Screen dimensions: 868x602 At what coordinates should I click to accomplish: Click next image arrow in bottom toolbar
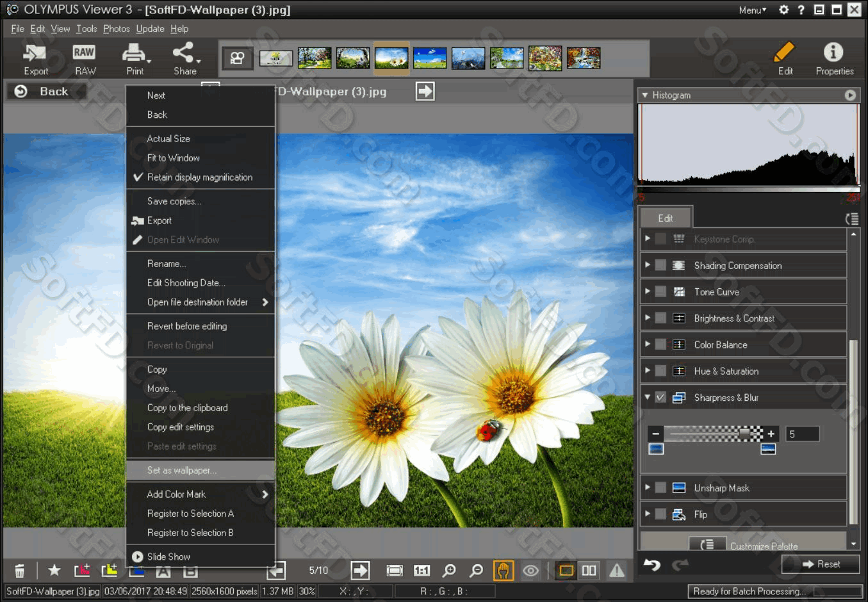coord(360,570)
